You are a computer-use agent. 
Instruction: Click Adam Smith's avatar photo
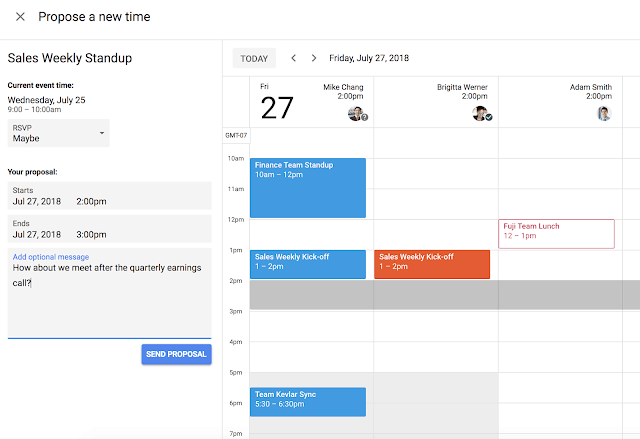[604, 114]
